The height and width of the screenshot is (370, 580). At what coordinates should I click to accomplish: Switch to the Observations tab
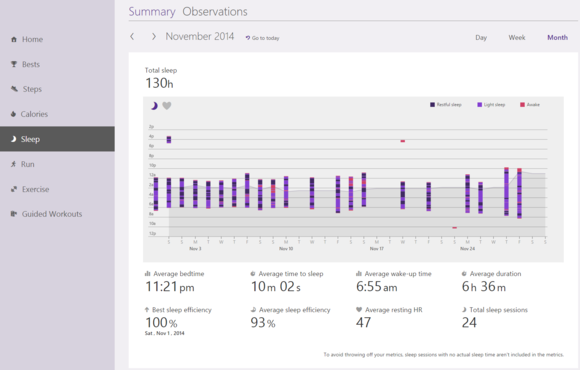[x=215, y=12]
